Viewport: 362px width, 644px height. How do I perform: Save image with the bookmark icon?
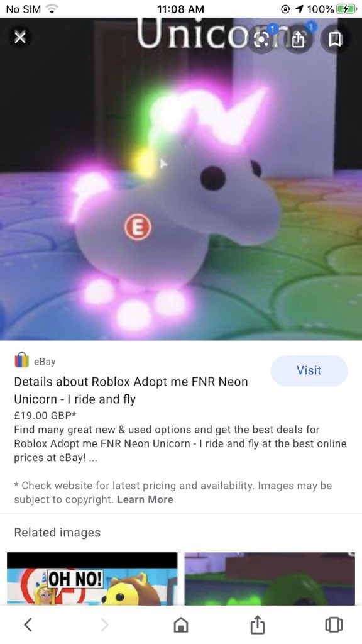click(335, 39)
